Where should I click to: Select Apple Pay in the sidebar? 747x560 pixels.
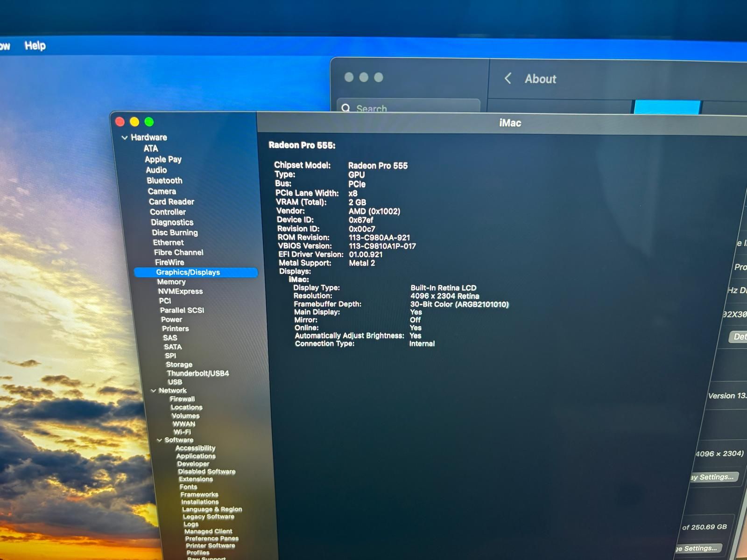(163, 159)
